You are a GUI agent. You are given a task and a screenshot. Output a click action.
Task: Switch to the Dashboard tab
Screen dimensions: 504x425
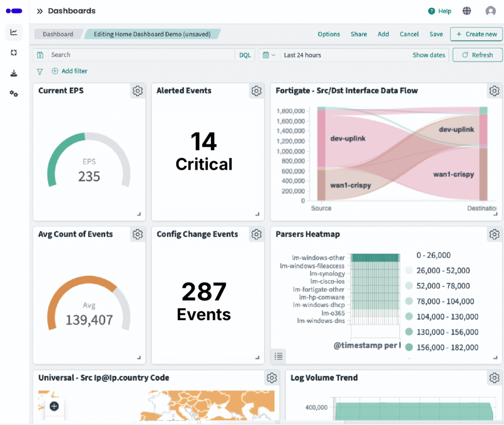coord(58,34)
